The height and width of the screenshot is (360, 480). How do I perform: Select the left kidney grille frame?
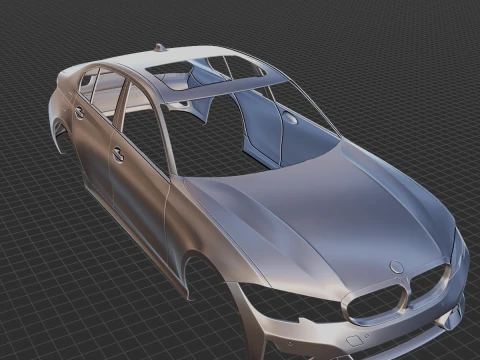tap(375, 305)
